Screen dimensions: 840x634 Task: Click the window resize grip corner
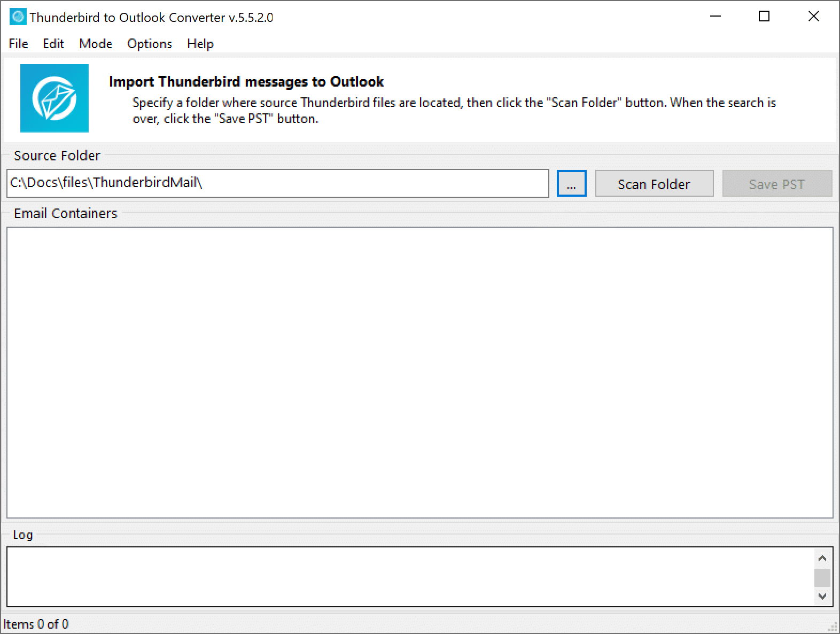pyautogui.click(x=833, y=627)
